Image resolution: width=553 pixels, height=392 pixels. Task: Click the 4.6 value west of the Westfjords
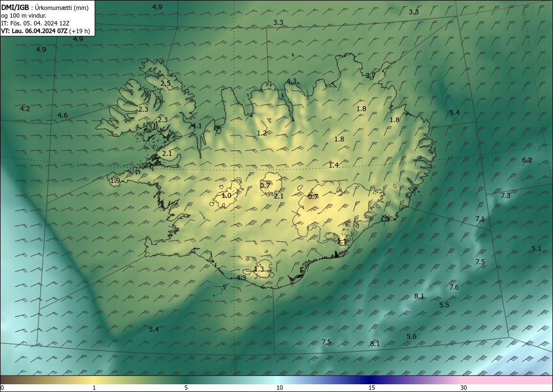[62, 115]
